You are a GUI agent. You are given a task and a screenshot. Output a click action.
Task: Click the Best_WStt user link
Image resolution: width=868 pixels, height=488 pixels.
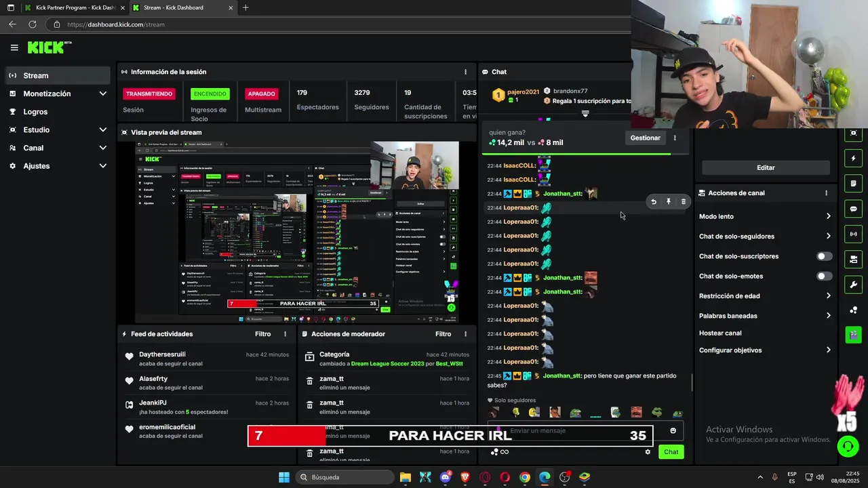pos(449,364)
